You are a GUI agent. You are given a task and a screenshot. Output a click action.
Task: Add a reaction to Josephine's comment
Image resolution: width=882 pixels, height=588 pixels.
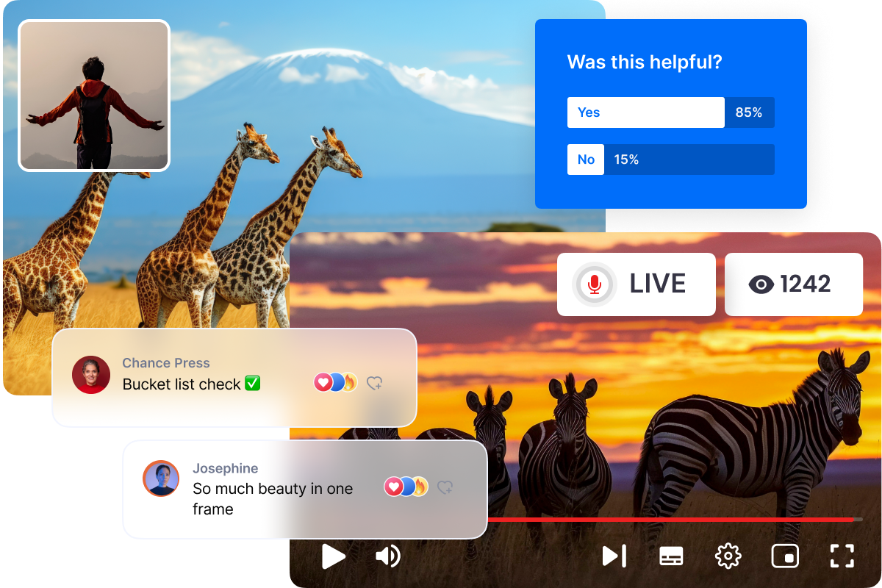click(445, 487)
